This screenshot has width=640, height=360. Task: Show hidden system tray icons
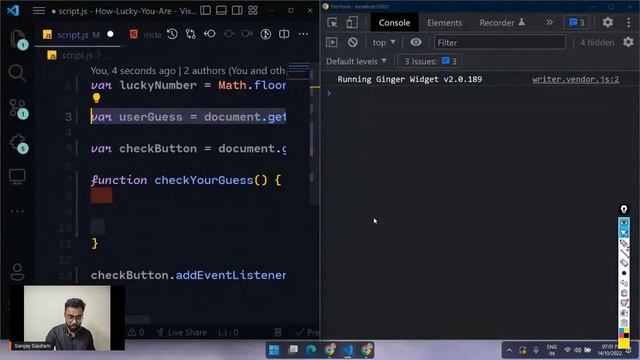pyautogui.click(x=509, y=350)
